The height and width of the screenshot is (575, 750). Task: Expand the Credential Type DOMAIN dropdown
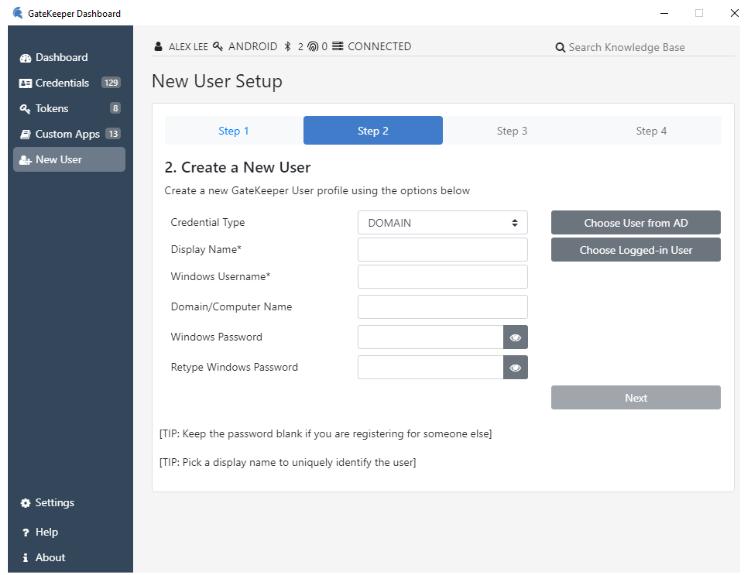click(x=442, y=223)
